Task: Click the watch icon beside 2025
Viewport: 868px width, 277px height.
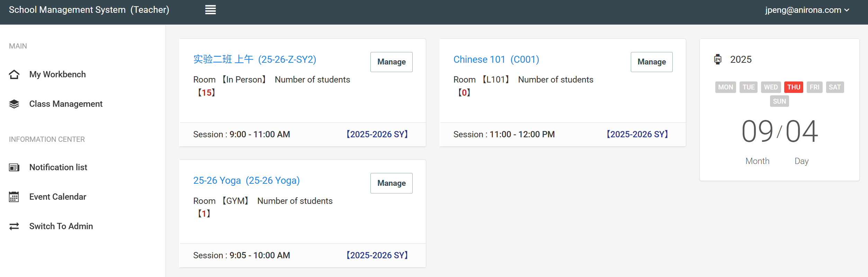Action: [718, 59]
